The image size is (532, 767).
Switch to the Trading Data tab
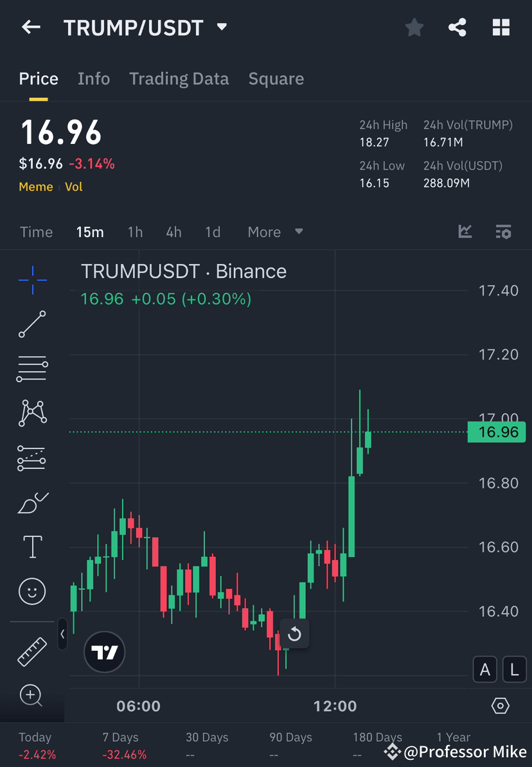(179, 78)
